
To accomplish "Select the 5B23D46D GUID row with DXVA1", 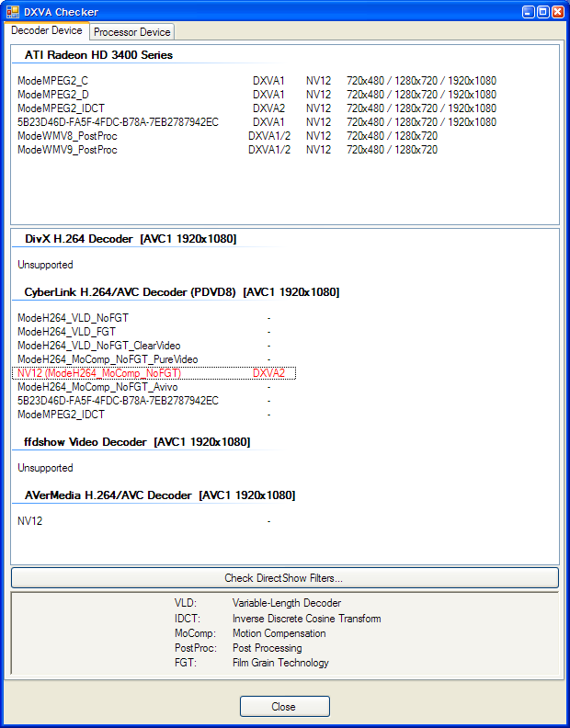I will [x=256, y=122].
